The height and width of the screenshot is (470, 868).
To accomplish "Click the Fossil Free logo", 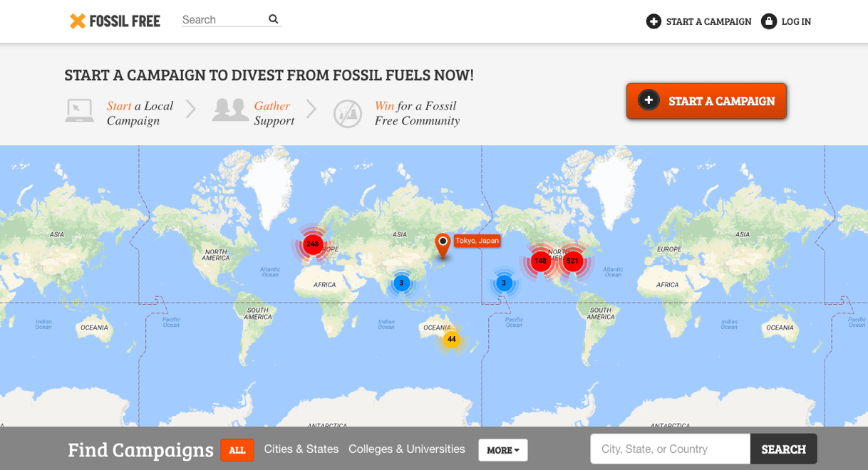I will point(115,21).
